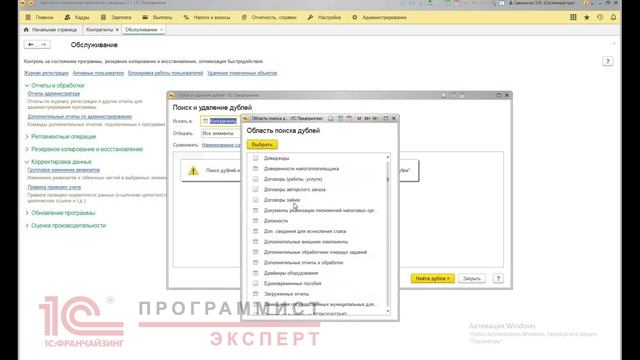
Task: Expand the Оценка производительности section
Action: pos(27,226)
